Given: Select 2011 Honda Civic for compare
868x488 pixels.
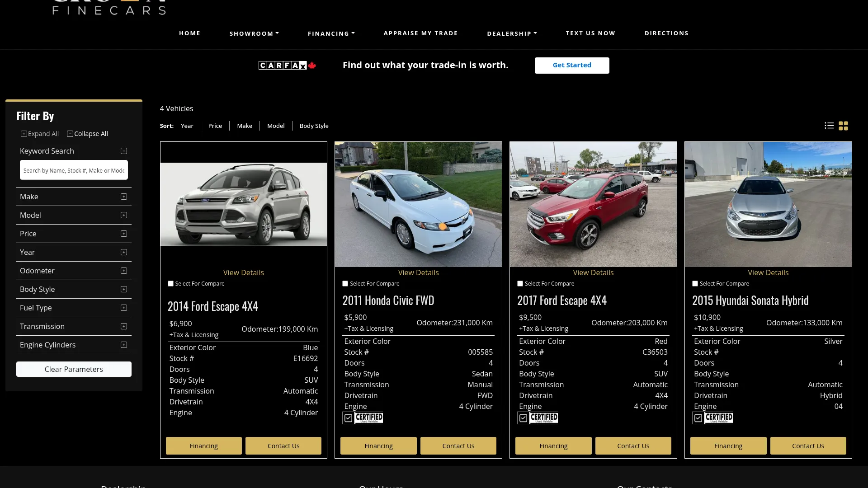Looking at the screenshot, I should pyautogui.click(x=345, y=284).
